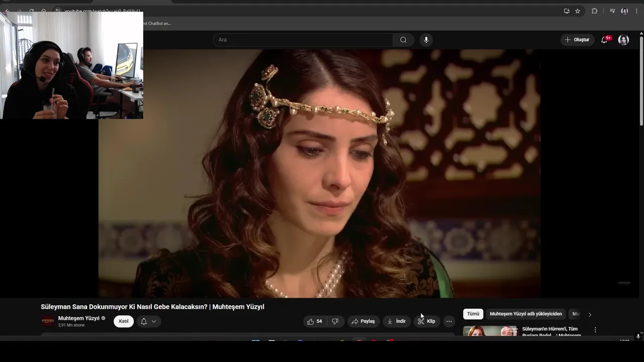Start voice search with microphone icon

426,40
